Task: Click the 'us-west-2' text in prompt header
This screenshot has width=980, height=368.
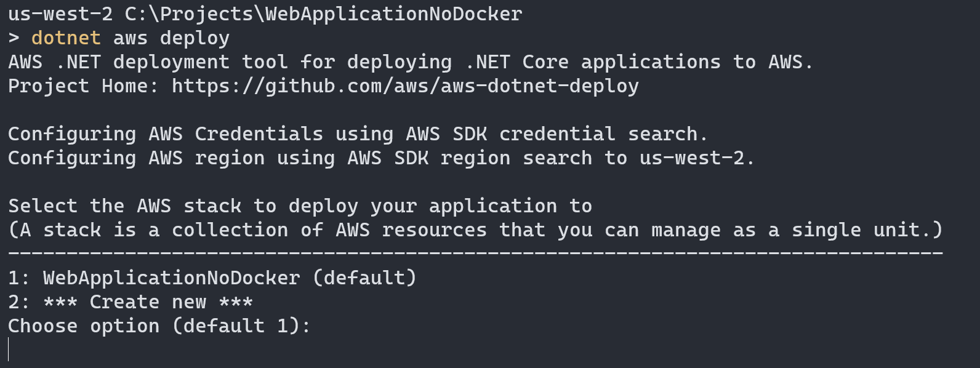Action: [60, 14]
